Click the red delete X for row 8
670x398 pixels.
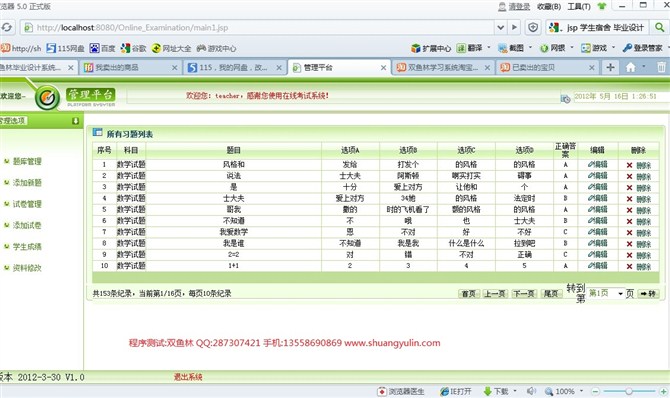(x=629, y=244)
